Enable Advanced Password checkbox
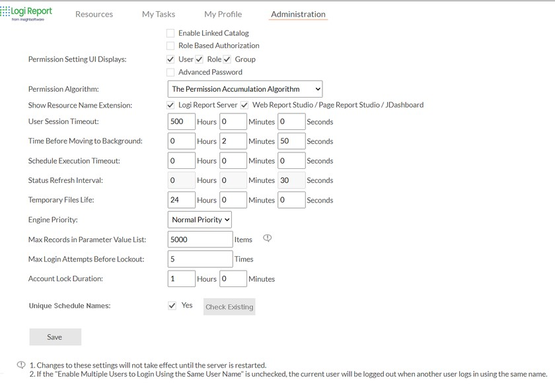 pos(170,73)
